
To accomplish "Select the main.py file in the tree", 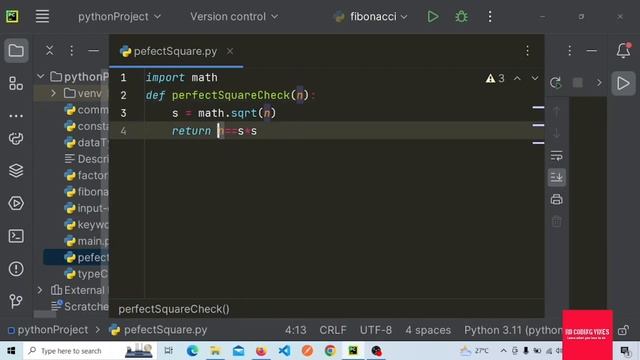I will [x=87, y=241].
